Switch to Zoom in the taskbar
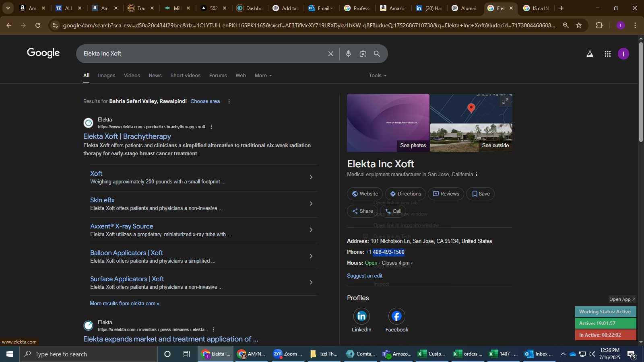The width and height of the screenshot is (644, 362). click(x=287, y=354)
